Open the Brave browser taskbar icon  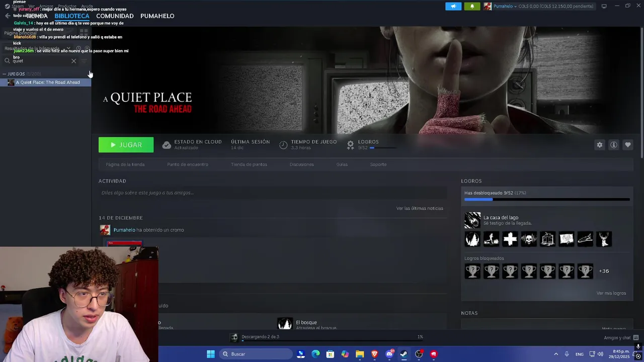click(x=374, y=354)
